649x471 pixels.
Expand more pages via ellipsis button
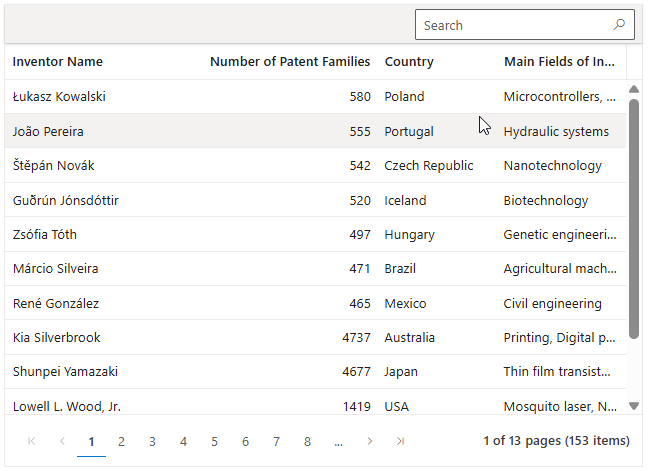coord(339,441)
